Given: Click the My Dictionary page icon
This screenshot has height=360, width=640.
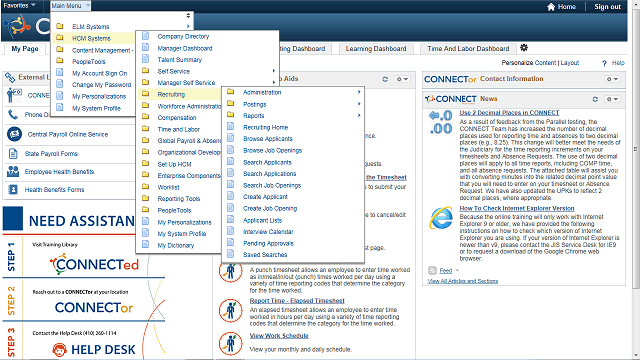Looking at the screenshot, I should [x=145, y=245].
